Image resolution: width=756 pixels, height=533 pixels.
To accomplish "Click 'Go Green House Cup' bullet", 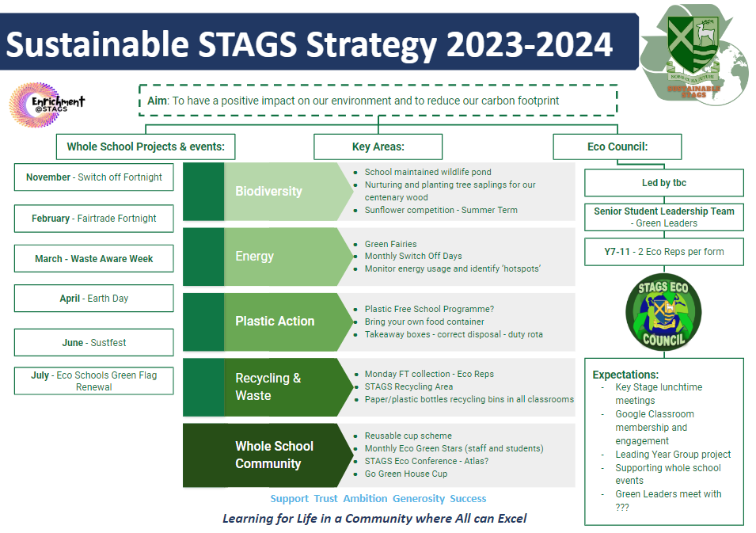I will pos(406,474).
